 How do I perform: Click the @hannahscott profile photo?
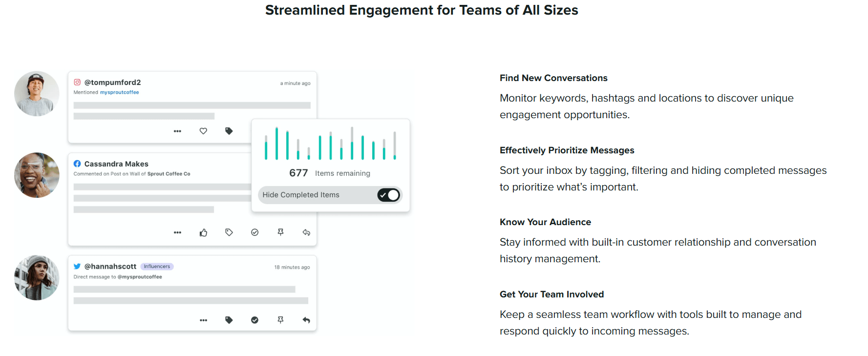37,278
